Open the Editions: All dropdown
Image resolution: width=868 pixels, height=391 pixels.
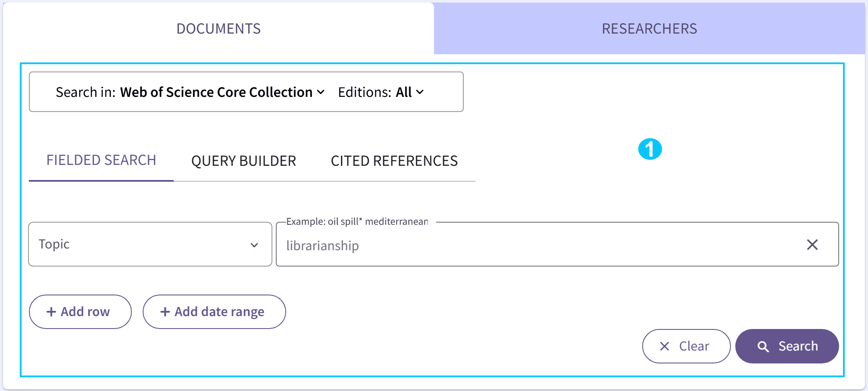tap(381, 92)
